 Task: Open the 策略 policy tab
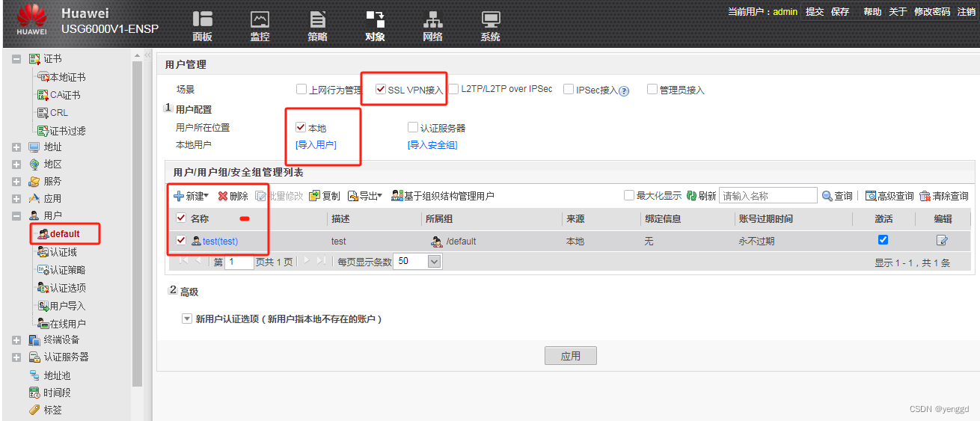(x=317, y=25)
